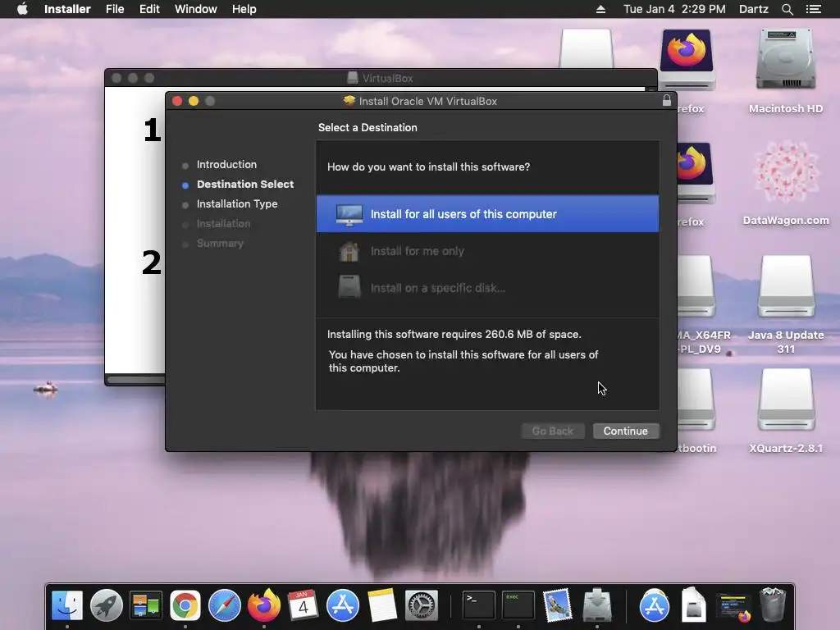
Task: Open the disk image document in Dock
Action: pos(693,605)
